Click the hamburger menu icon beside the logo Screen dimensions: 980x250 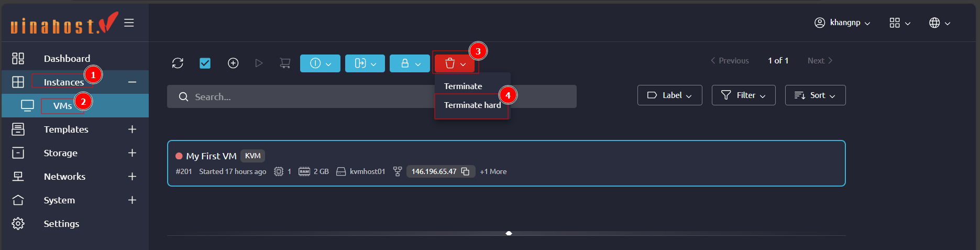[129, 23]
